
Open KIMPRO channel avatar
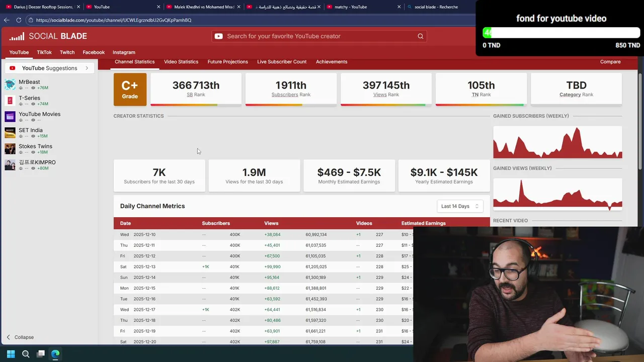(10, 165)
